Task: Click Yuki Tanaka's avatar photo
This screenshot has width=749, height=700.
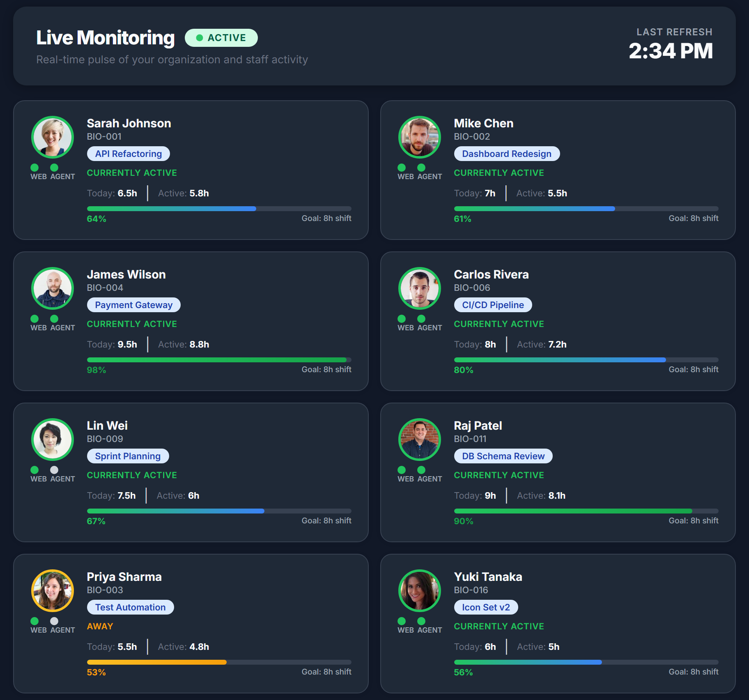Action: [x=420, y=591]
